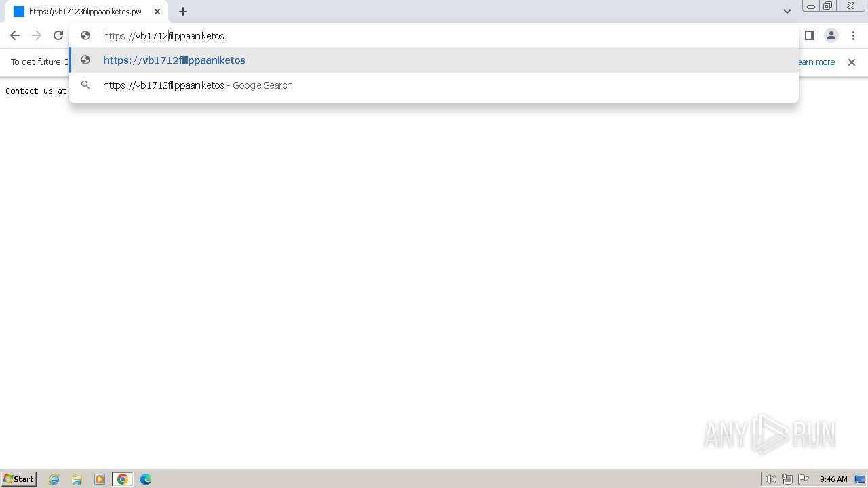Click the 'Contact us at' page text
The width and height of the screenshot is (868, 488).
coord(36,91)
